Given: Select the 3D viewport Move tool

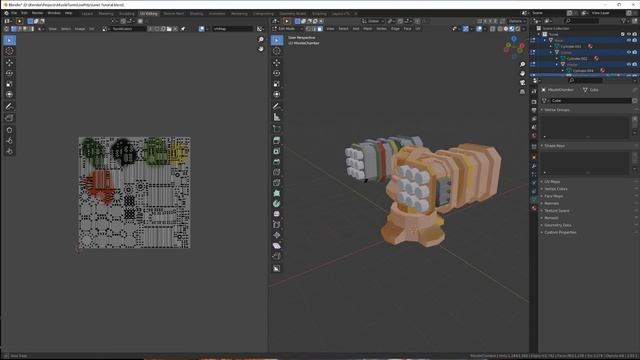Looking at the screenshot, I should 277,62.
